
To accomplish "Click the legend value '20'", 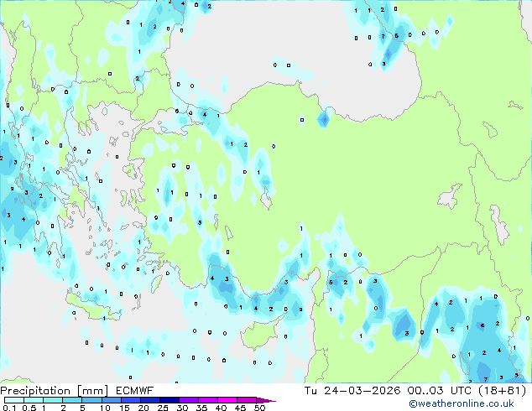I will 143,408.
